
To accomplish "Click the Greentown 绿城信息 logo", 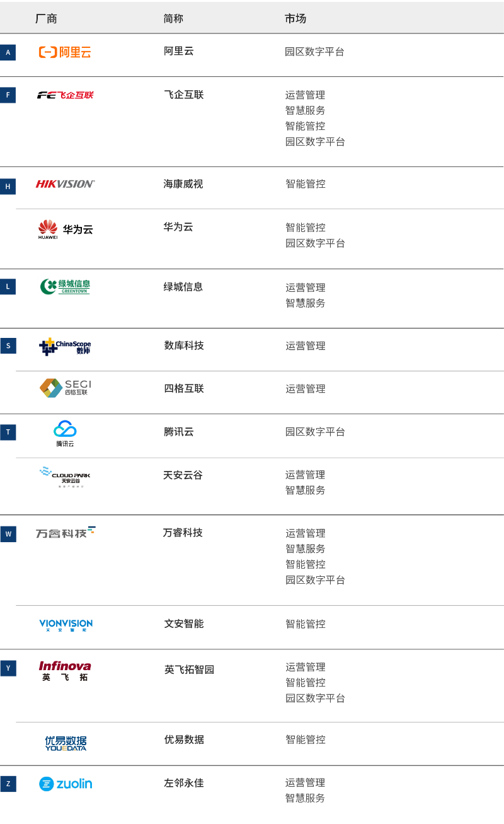I will pyautogui.click(x=65, y=287).
